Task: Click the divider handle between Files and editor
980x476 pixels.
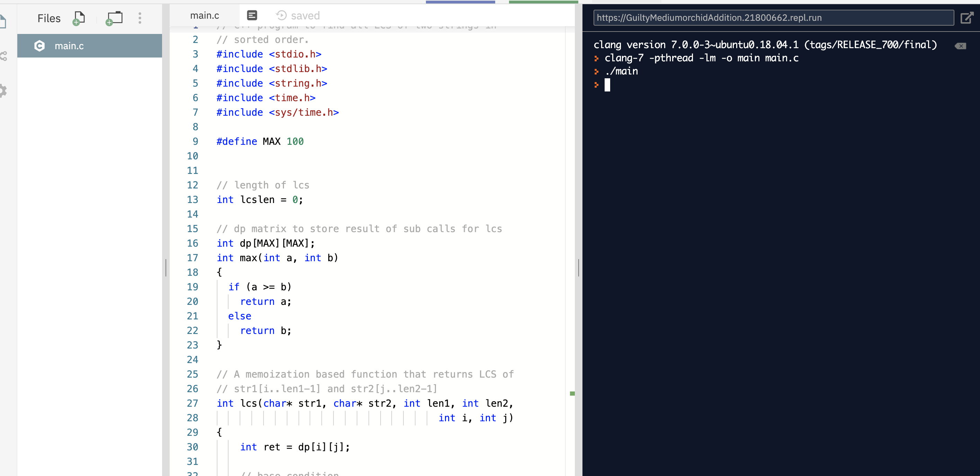Action: pyautogui.click(x=166, y=267)
